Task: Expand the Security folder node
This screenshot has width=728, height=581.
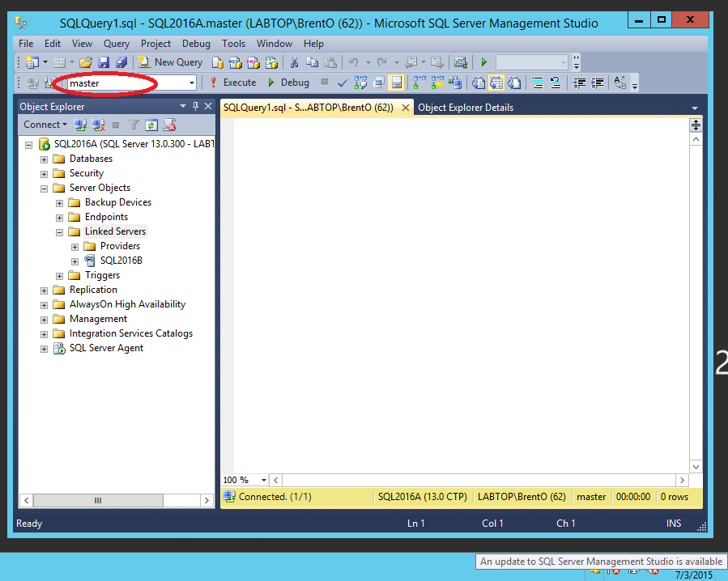Action: tap(44, 174)
